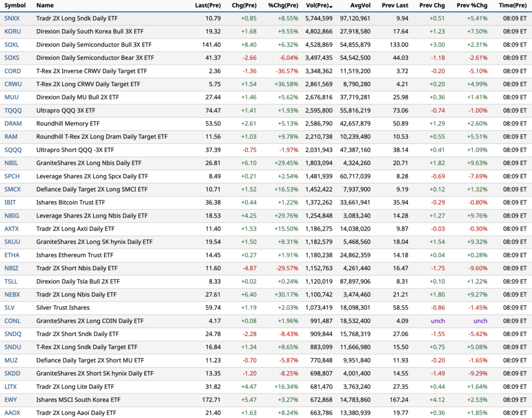Screen dimensions: 532x418
Task: Click the -36.57% change value for CORD
Action: [x=287, y=71]
